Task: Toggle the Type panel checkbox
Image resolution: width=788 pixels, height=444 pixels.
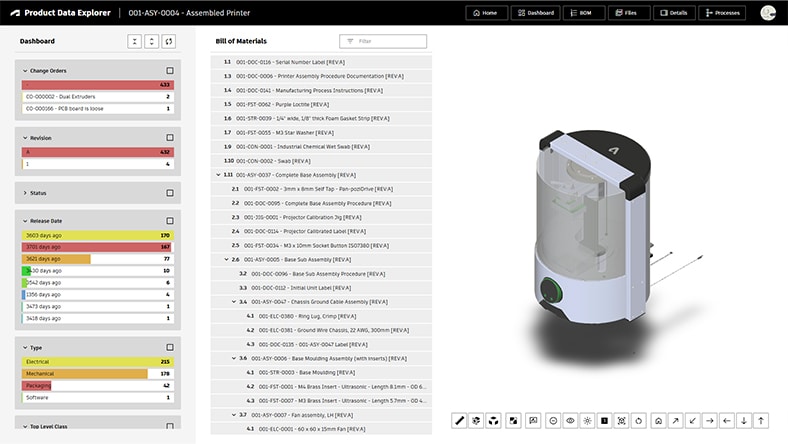Action: click(x=170, y=347)
